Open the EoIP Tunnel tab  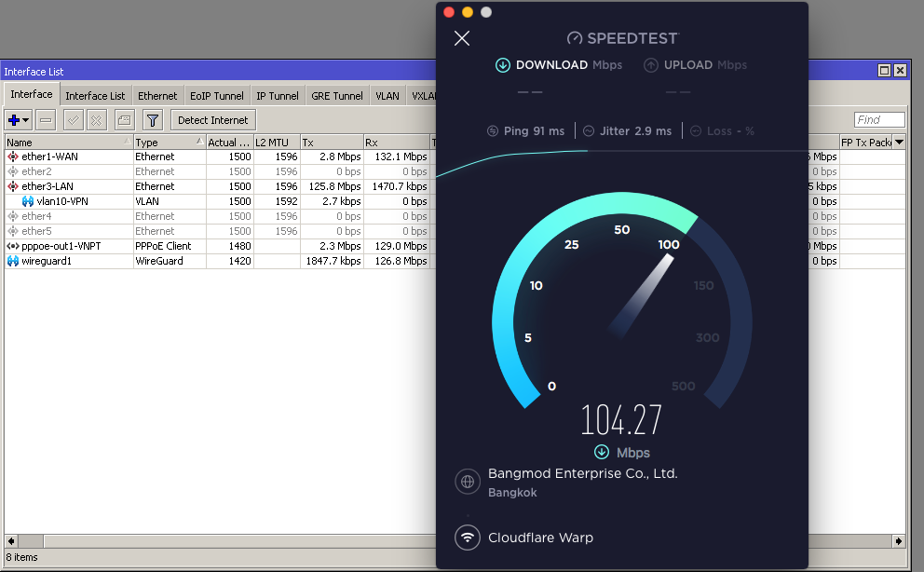[x=216, y=95]
